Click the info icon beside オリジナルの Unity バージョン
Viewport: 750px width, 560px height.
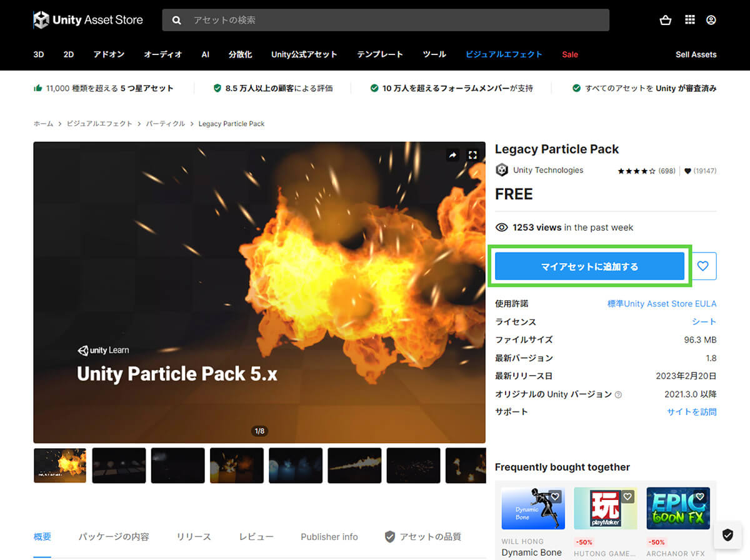[618, 395]
